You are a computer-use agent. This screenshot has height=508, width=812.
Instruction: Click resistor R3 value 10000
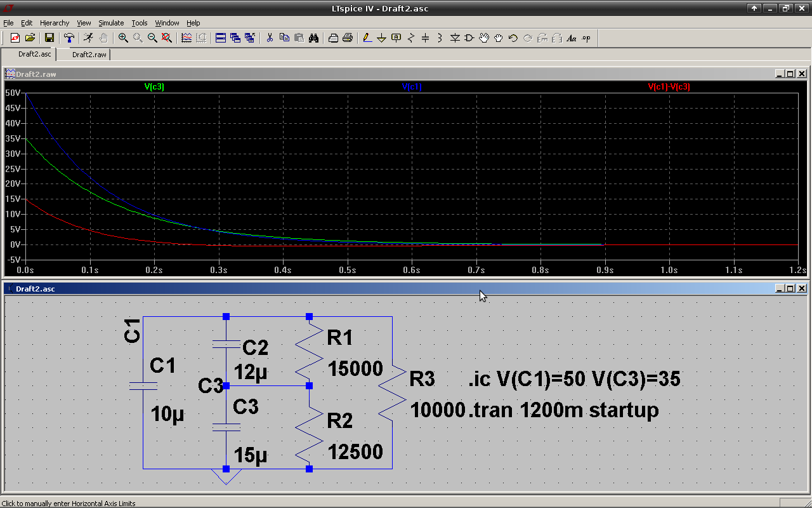tap(438, 410)
